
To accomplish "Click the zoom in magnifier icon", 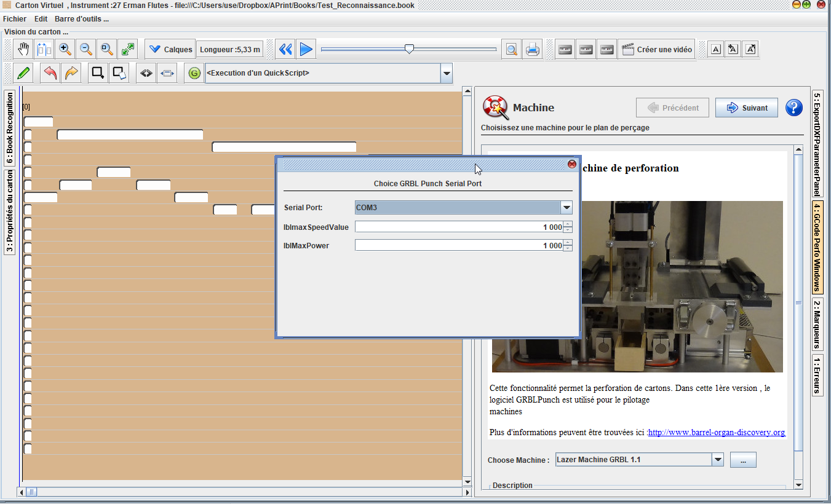I will click(65, 49).
